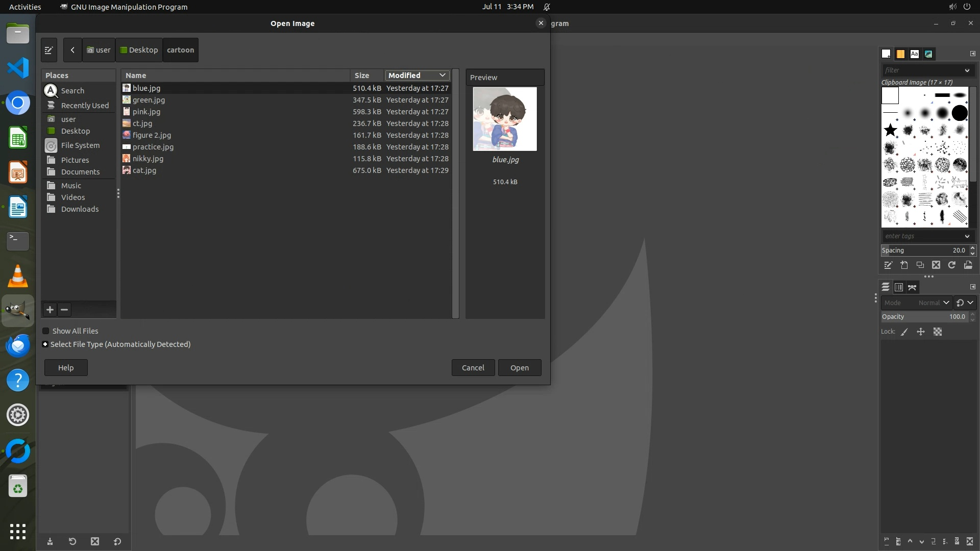This screenshot has width=980, height=551.
Task: Click the type-a-file-name pencil icon
Action: coord(49,50)
